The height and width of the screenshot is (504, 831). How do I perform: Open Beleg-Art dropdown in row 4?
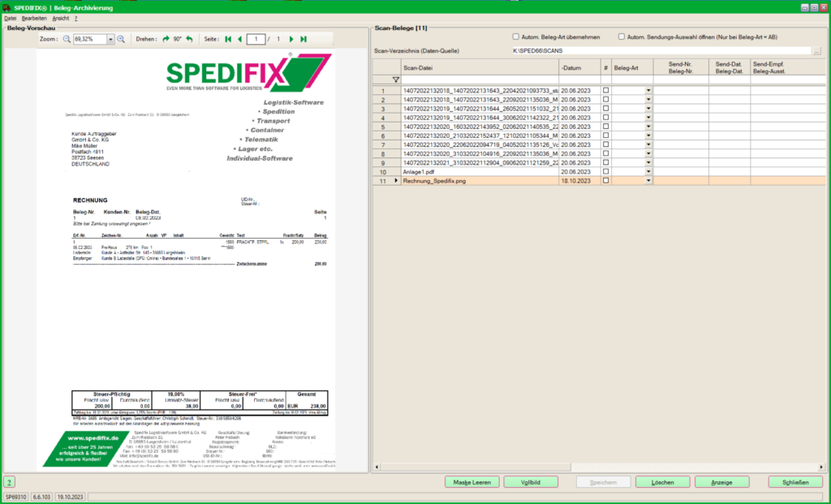click(x=648, y=118)
